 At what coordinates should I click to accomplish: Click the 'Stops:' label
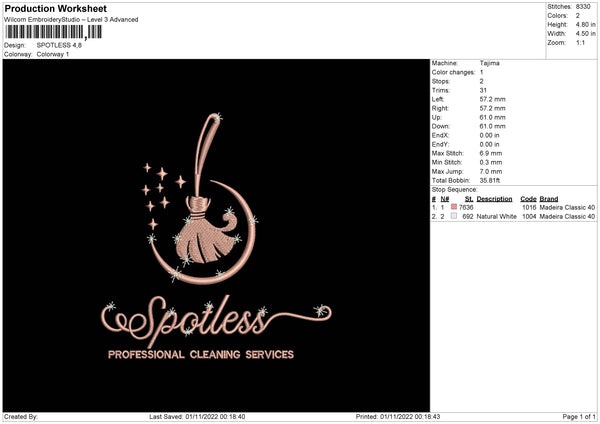(441, 81)
